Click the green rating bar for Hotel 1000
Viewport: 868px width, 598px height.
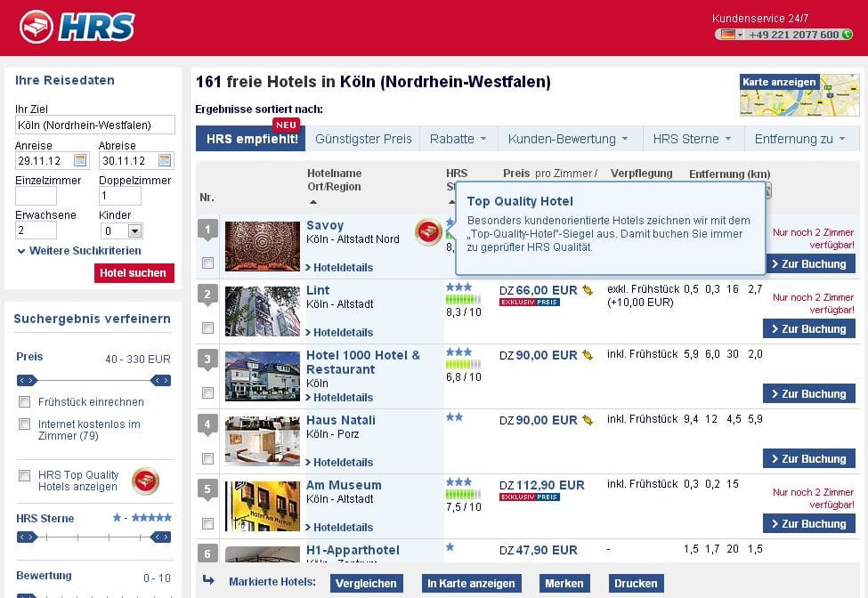click(x=463, y=364)
